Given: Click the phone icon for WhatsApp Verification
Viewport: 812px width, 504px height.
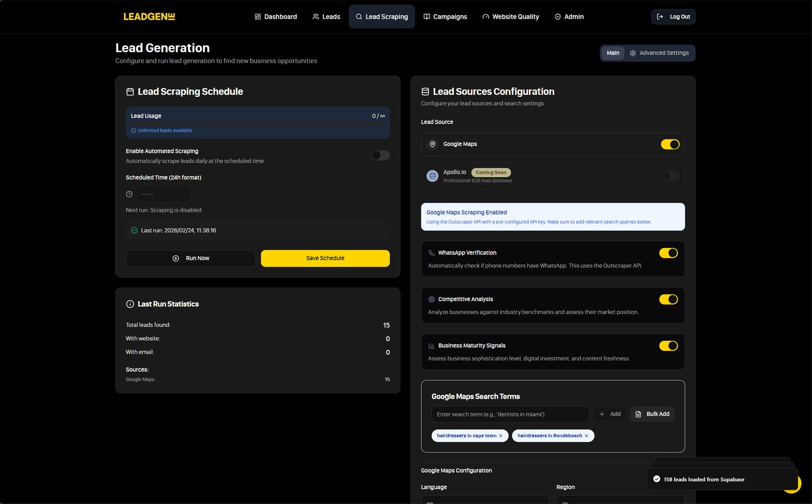Looking at the screenshot, I should coord(431,253).
